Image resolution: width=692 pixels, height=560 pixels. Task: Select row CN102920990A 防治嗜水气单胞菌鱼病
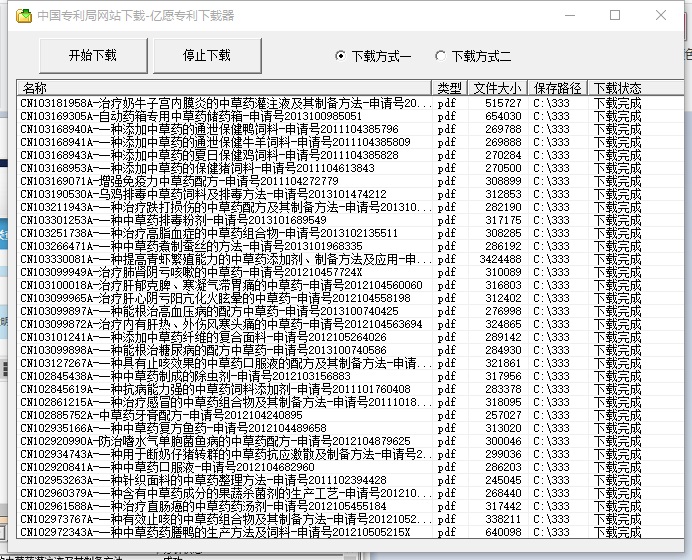tap(350, 441)
